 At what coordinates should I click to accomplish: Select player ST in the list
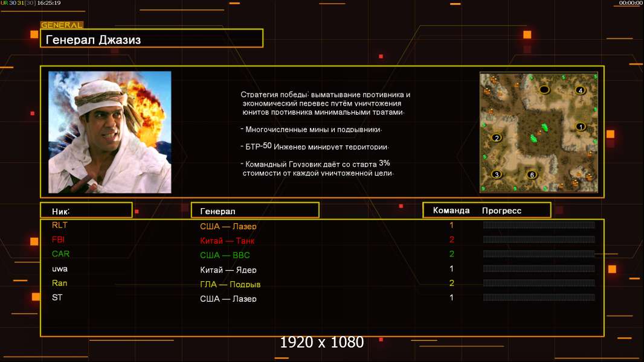coord(57,297)
